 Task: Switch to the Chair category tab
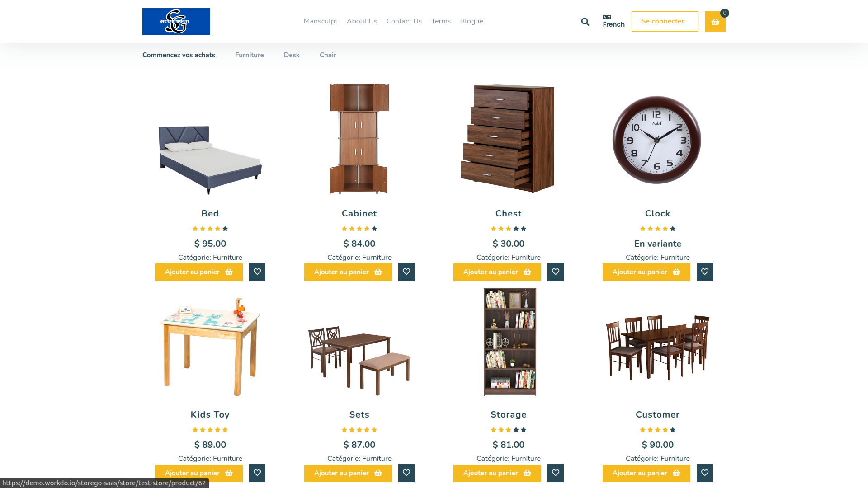328,55
